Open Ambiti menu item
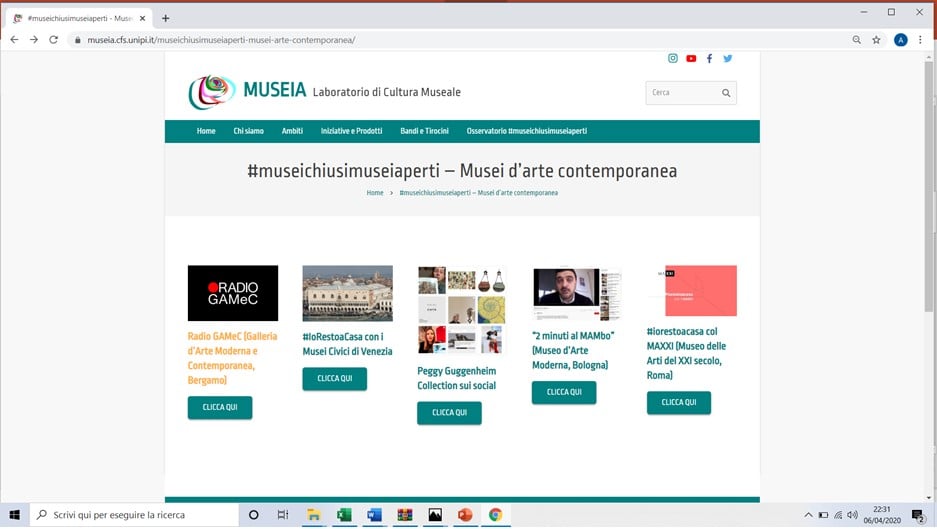Screen dimensions: 937x529 (x=292, y=131)
